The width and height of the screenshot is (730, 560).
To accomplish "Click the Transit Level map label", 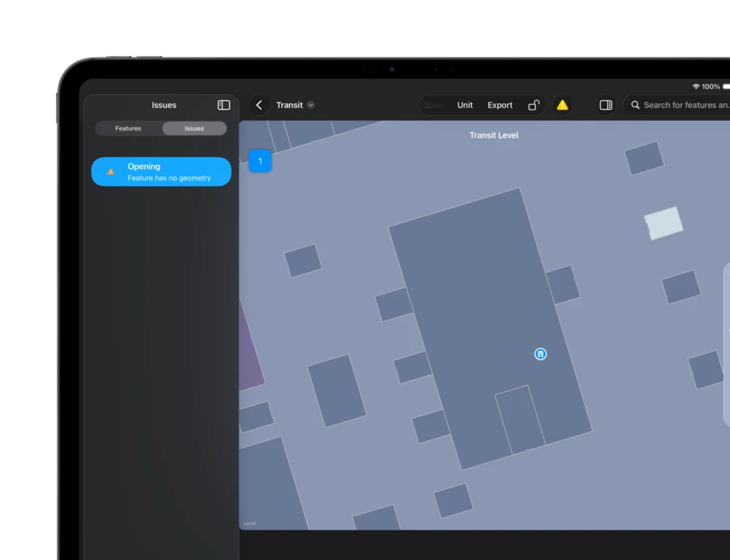I will pos(494,135).
